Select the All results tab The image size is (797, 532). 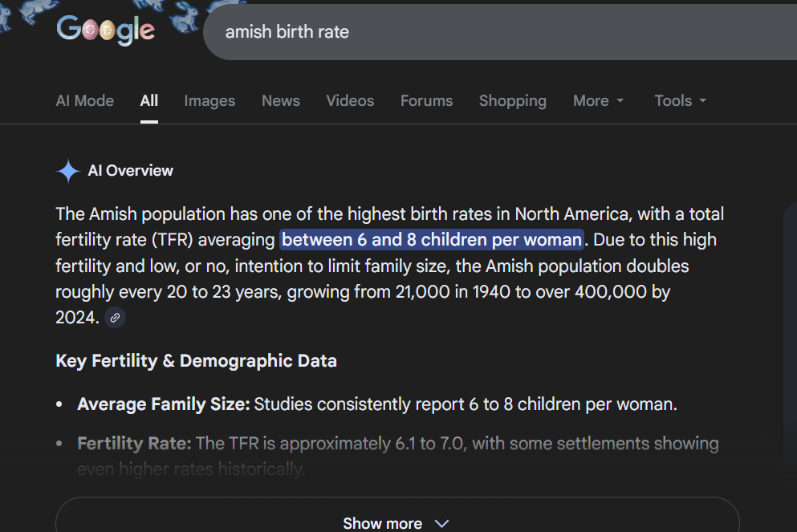click(148, 101)
